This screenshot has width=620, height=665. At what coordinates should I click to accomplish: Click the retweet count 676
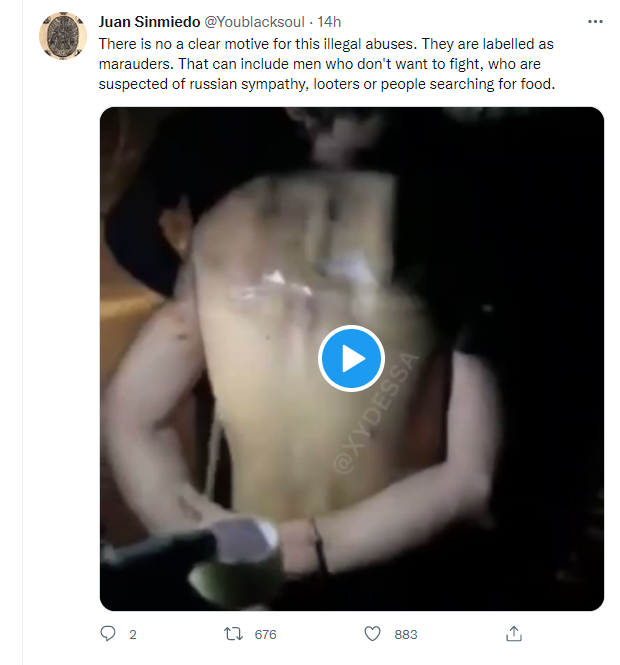pos(265,634)
